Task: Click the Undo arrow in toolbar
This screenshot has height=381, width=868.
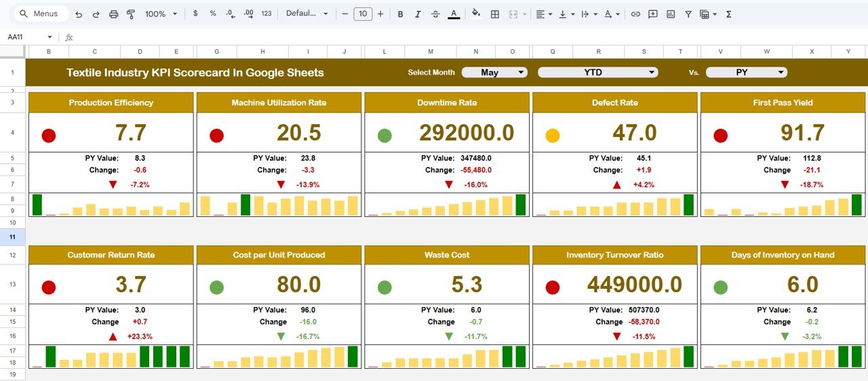Action: click(x=79, y=14)
